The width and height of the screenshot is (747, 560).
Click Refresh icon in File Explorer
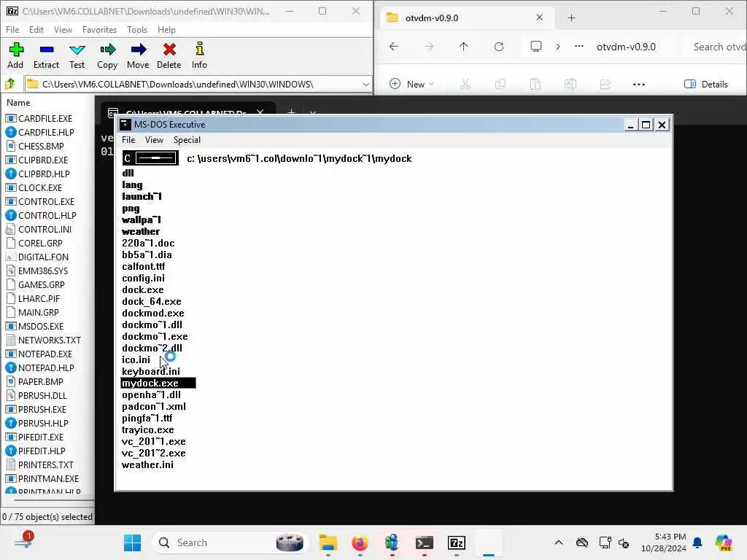(x=499, y=47)
